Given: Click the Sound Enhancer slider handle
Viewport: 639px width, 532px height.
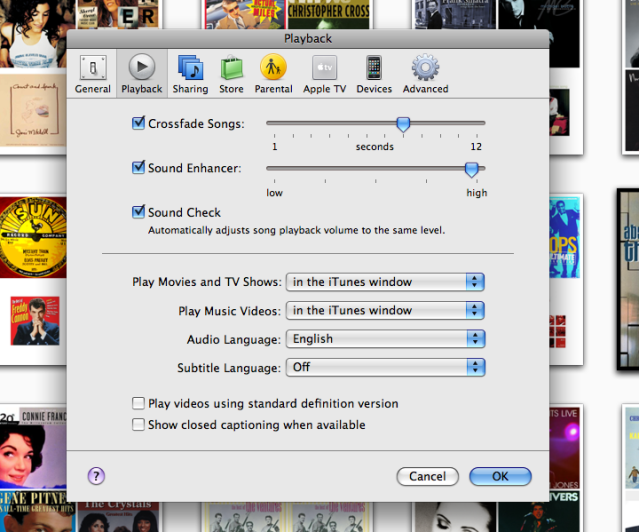Looking at the screenshot, I should click(x=472, y=169).
